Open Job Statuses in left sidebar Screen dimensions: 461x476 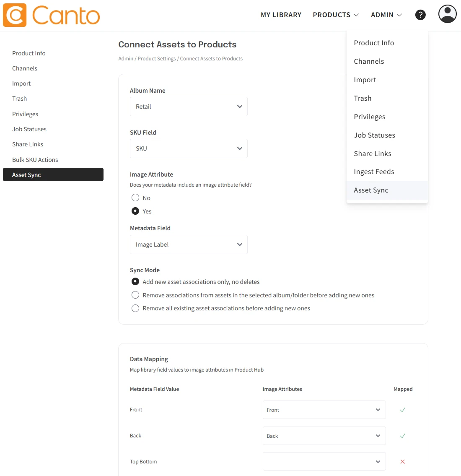click(29, 129)
